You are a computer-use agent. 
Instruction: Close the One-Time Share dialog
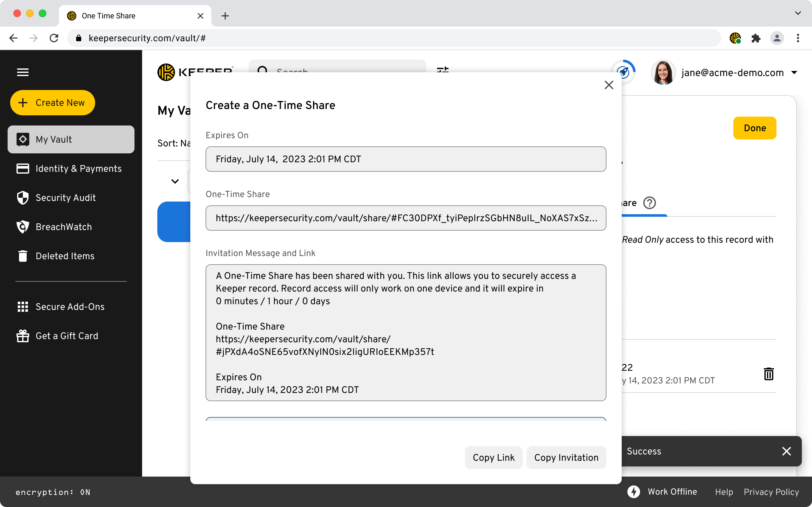[x=609, y=85]
